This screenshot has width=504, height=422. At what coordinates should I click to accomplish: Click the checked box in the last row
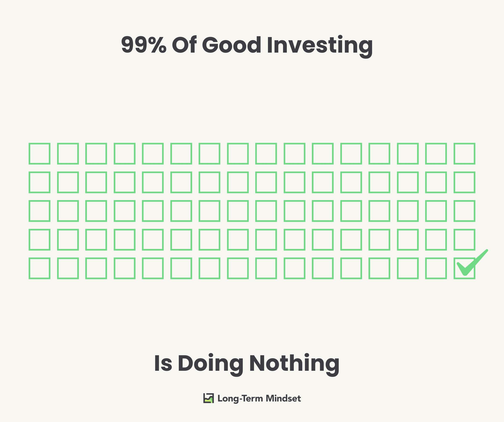(464, 268)
